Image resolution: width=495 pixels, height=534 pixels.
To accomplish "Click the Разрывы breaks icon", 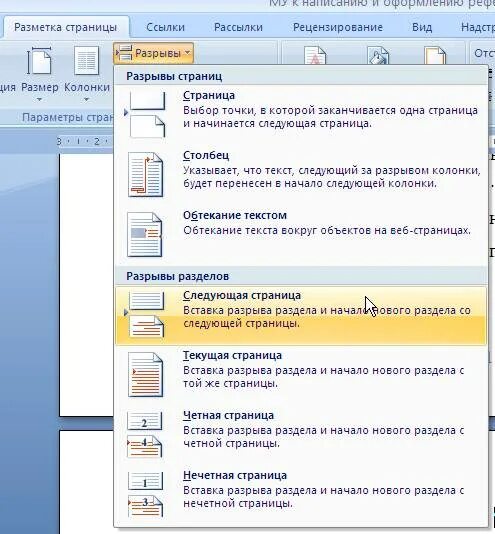I will (x=124, y=53).
